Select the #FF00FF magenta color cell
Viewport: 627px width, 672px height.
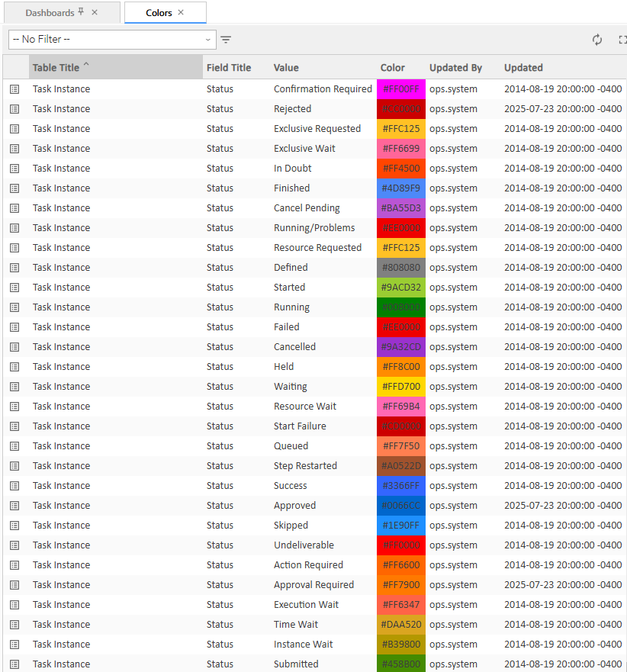pyautogui.click(x=401, y=89)
